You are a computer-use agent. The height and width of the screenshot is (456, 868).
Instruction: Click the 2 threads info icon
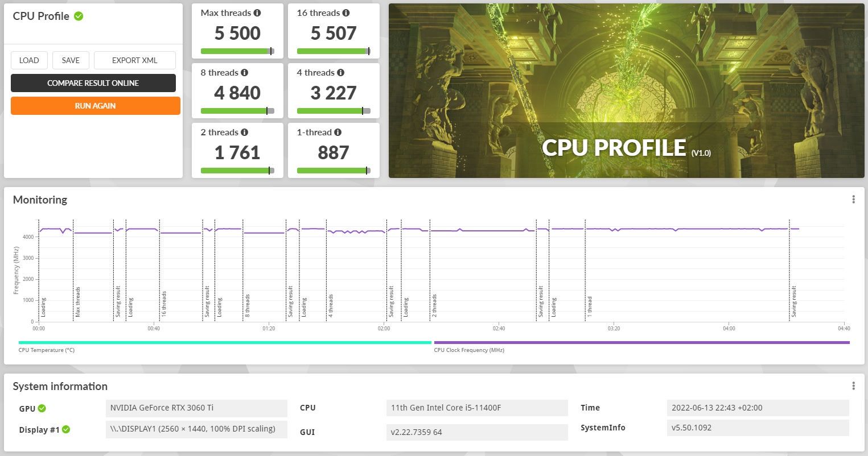tap(244, 132)
